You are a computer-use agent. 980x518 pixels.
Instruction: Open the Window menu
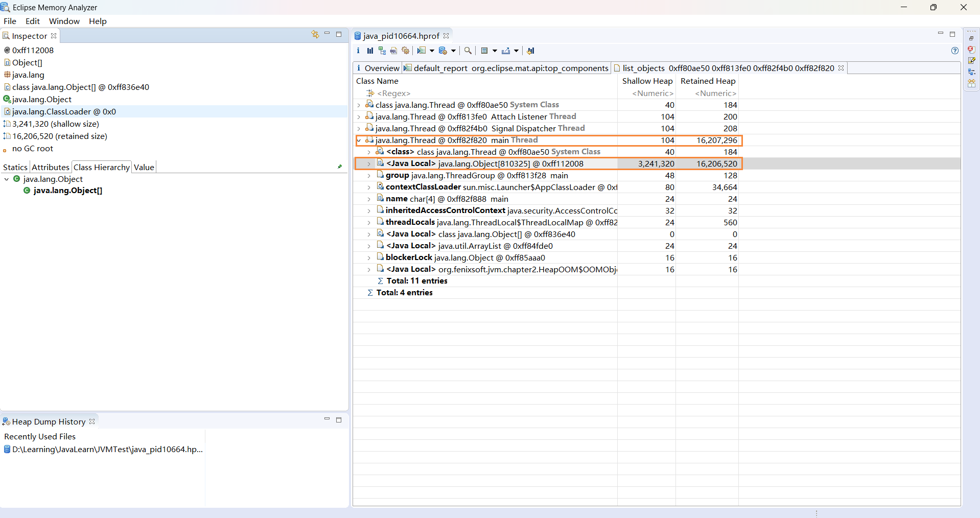[64, 21]
